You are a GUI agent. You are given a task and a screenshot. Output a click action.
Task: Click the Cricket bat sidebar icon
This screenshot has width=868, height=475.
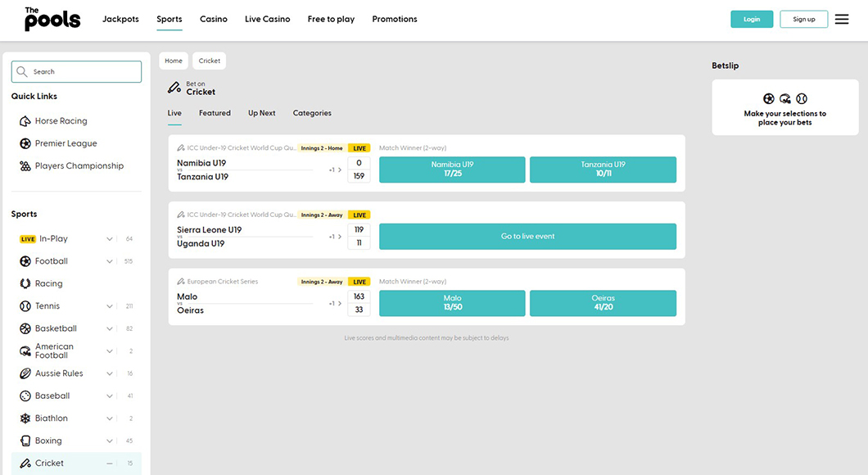click(25, 464)
